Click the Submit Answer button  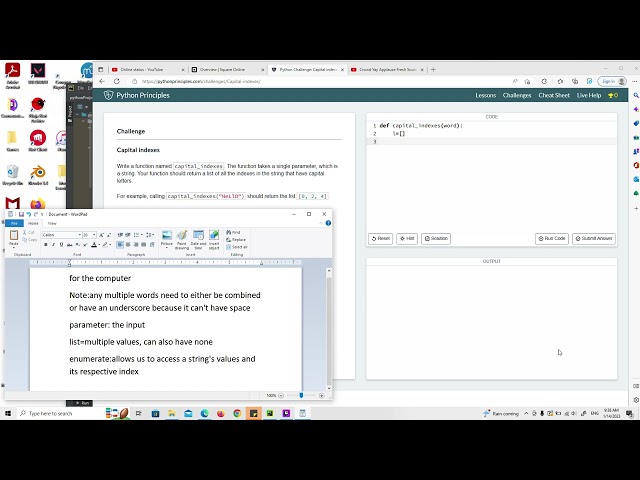pos(594,238)
